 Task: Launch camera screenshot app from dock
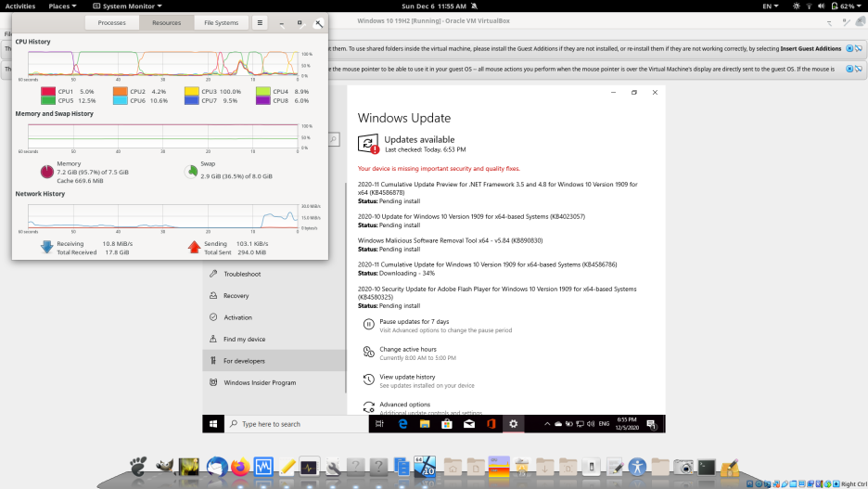point(683,467)
